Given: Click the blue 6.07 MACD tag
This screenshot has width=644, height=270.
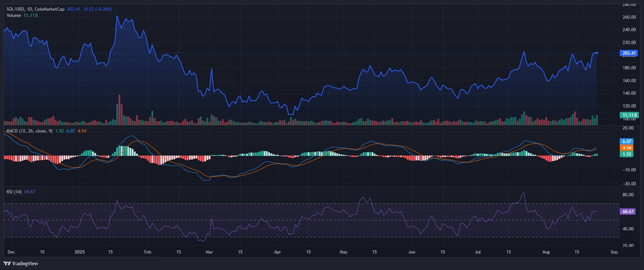Looking at the screenshot, I should tap(627, 142).
